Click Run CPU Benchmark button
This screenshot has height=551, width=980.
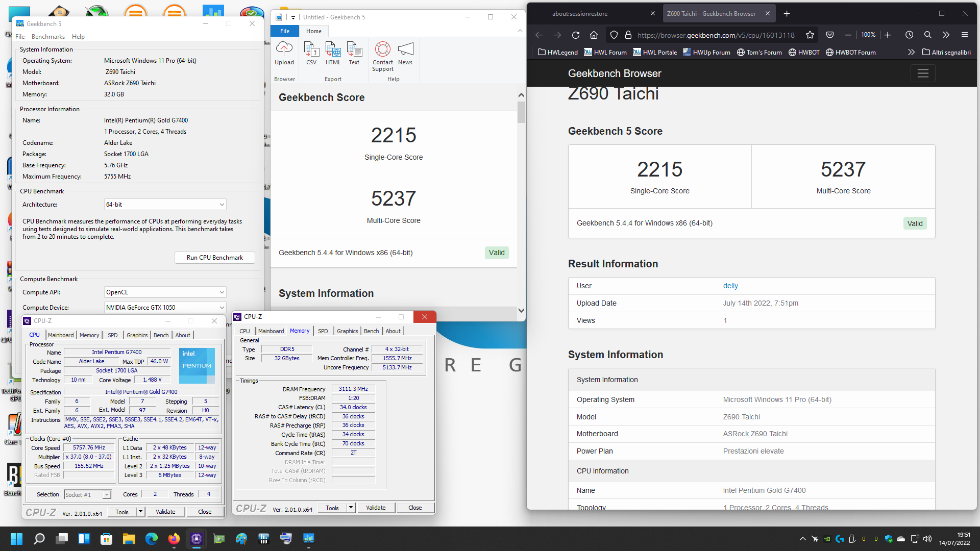214,258
